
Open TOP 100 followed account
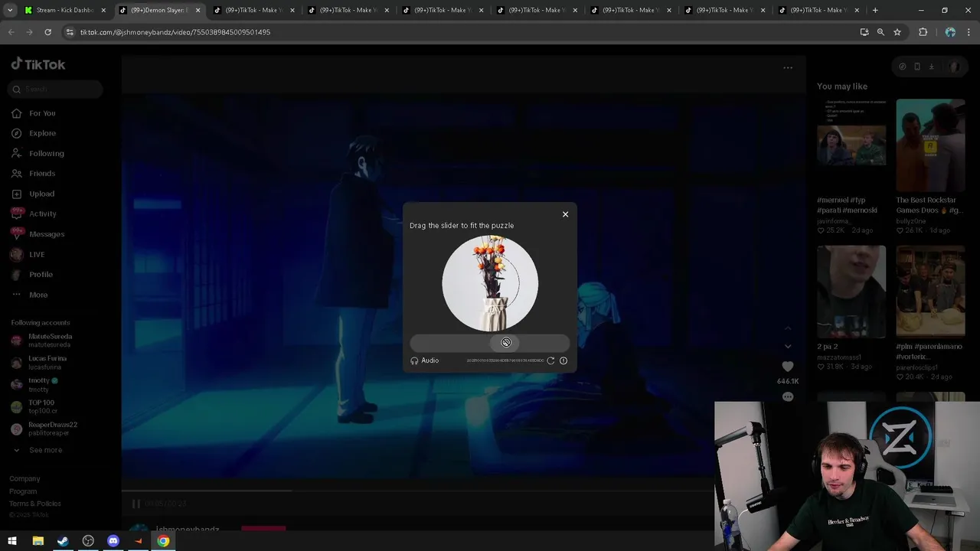tap(41, 406)
